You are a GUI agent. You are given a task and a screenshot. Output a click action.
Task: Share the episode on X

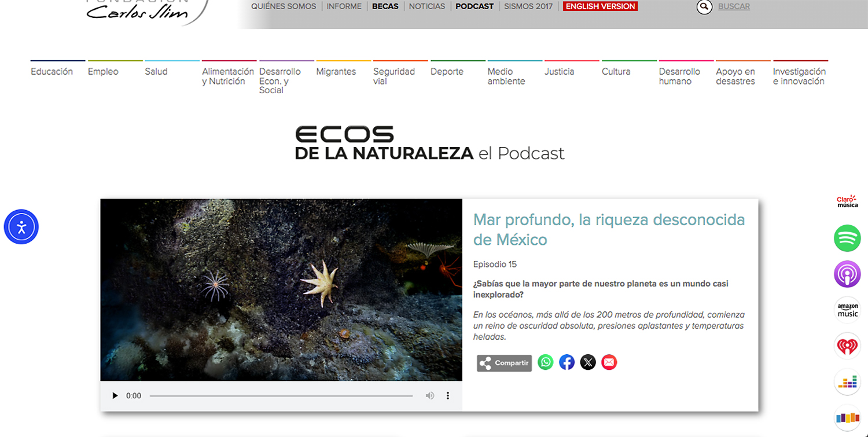(x=588, y=362)
